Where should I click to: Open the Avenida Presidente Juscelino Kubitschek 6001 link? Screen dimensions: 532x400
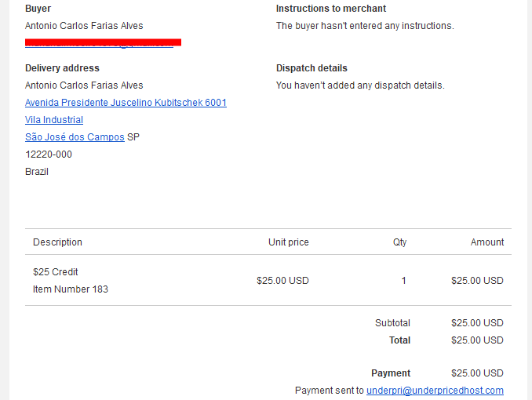pos(126,103)
